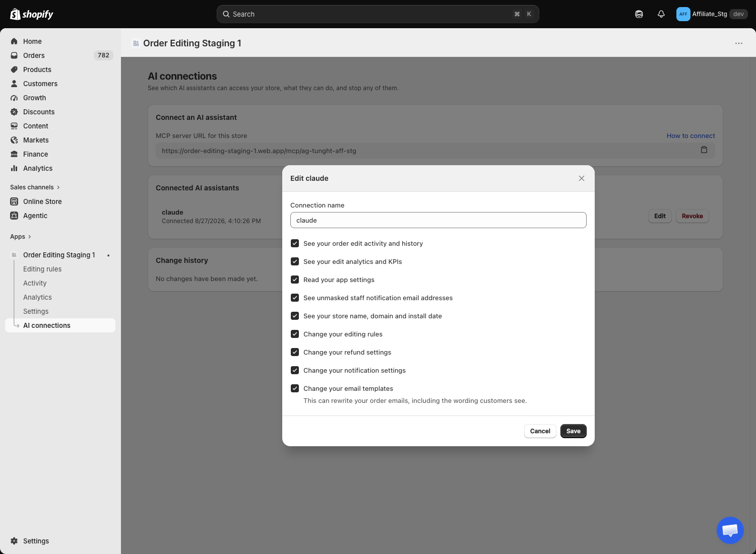Uncheck See your store name, domain and install date
Image resolution: width=756 pixels, height=554 pixels.
click(x=295, y=316)
